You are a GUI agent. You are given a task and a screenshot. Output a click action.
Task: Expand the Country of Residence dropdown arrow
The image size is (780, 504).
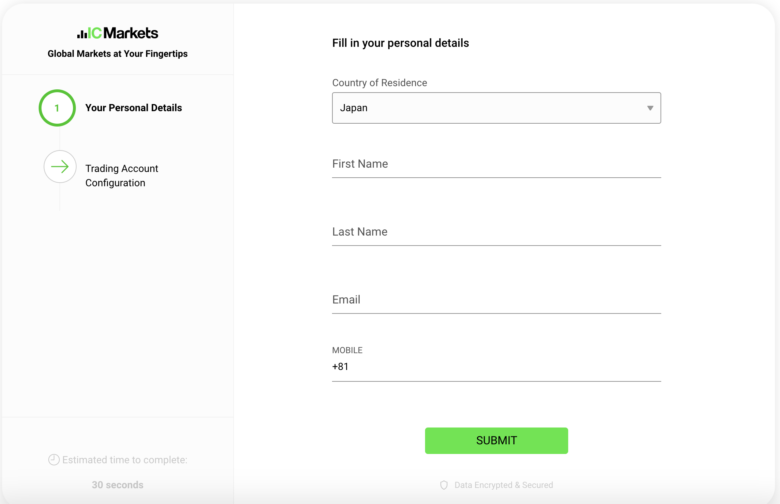[x=650, y=108]
